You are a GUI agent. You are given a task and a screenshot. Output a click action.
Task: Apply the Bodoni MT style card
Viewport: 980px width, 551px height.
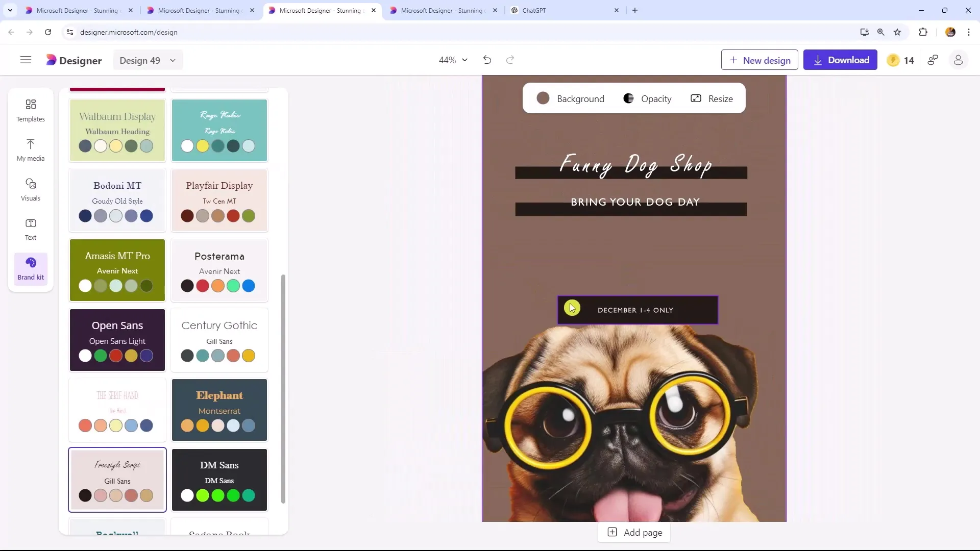pos(117,201)
